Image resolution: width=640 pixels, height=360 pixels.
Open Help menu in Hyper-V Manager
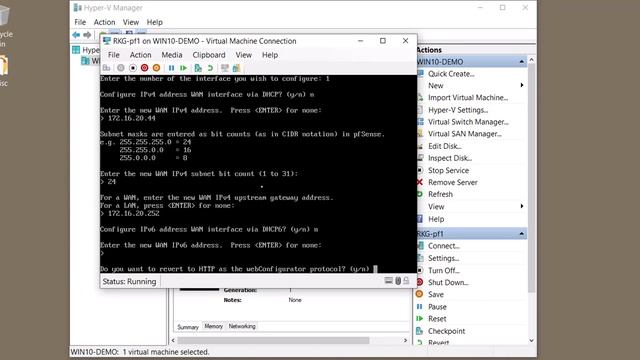155,22
